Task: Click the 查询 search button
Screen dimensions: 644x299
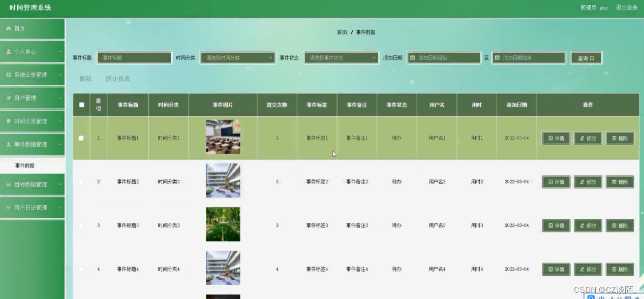Action: click(x=586, y=58)
